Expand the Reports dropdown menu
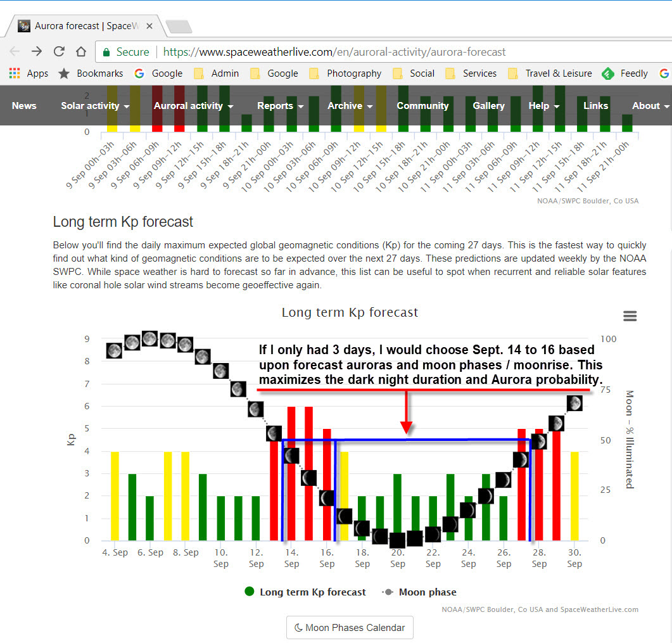This screenshot has width=672, height=643. coord(280,105)
